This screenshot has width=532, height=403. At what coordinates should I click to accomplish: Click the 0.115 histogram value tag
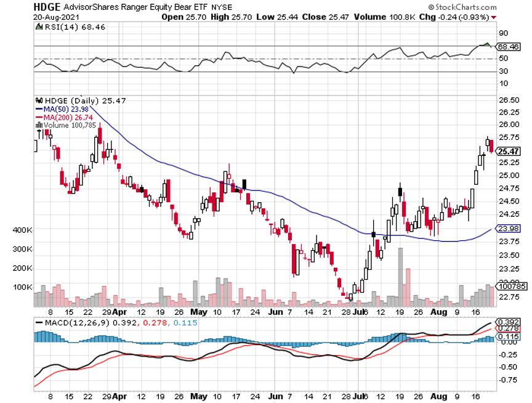pyautogui.click(x=508, y=336)
